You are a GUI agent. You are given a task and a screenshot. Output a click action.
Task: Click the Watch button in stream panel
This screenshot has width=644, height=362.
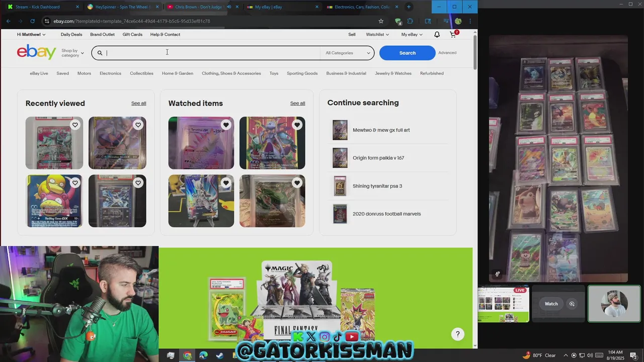pyautogui.click(x=551, y=304)
